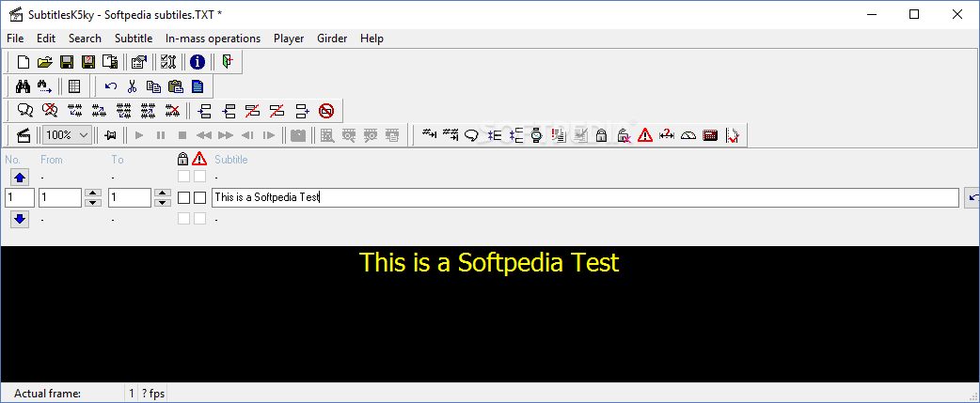Screen dimensions: 980x403
Task: Click the subtitle text input field
Action: tap(585, 198)
